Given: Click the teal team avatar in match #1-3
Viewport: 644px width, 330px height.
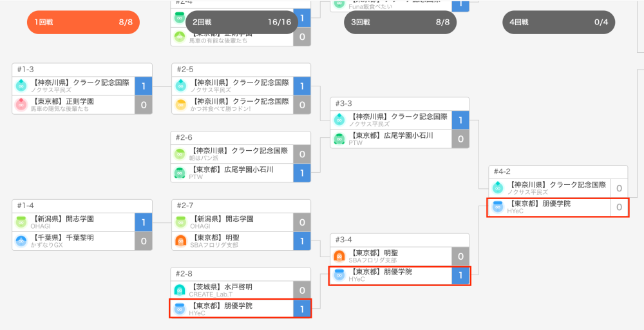Looking at the screenshot, I should (21, 86).
